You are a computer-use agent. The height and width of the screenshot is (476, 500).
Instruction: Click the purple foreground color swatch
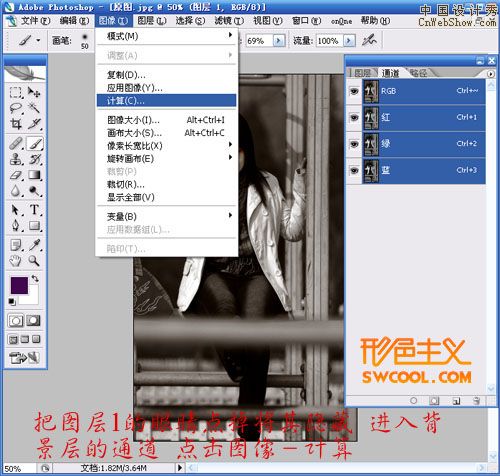pyautogui.click(x=19, y=286)
